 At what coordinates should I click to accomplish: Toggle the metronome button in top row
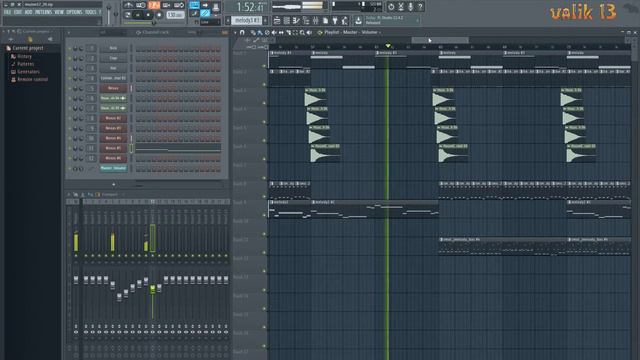coord(129,5)
